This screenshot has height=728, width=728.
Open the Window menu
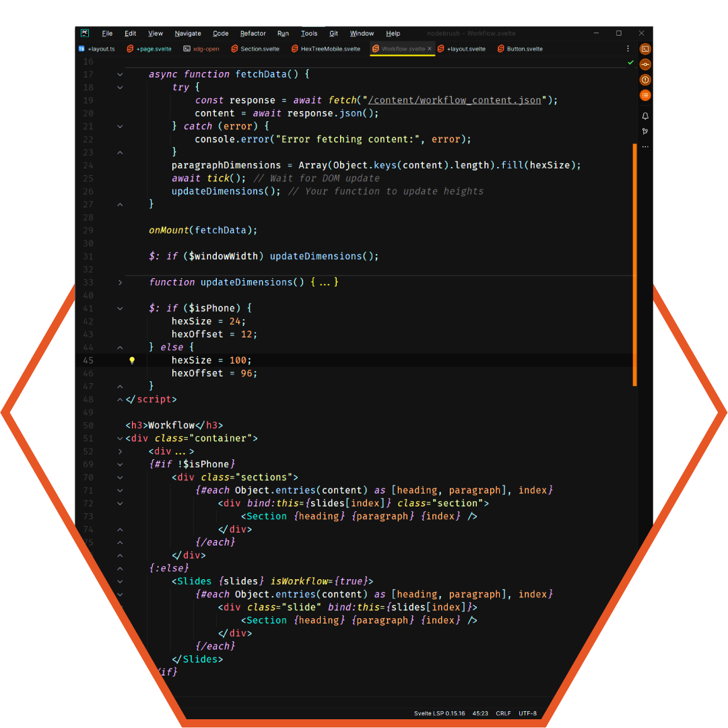coord(362,34)
